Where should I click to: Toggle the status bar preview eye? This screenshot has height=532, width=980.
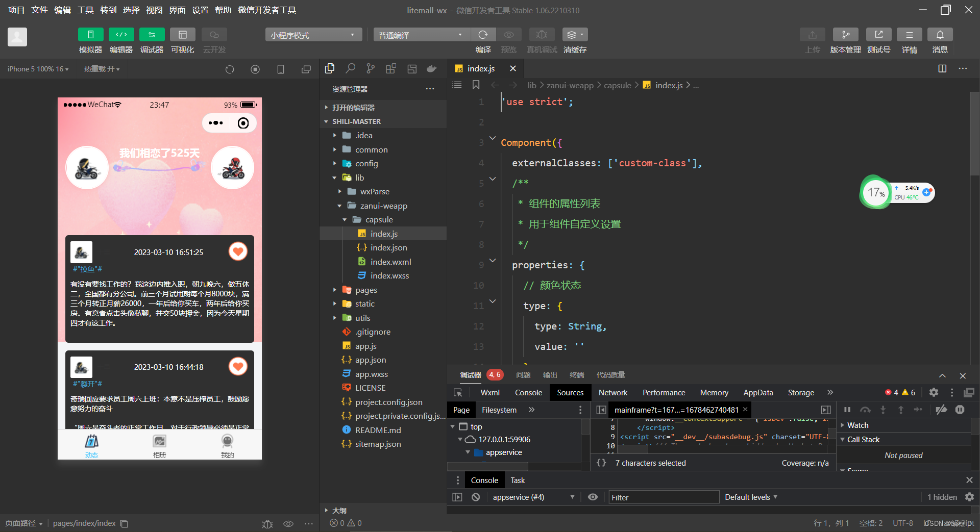[x=288, y=523]
